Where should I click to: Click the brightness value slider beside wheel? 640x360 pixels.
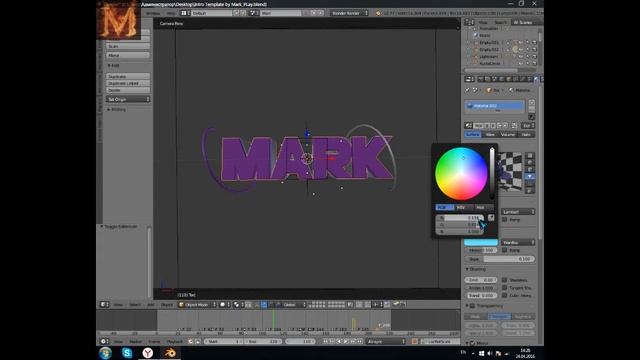click(x=492, y=174)
